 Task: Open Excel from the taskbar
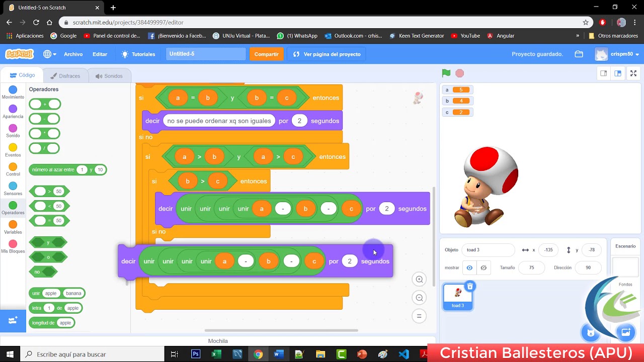(x=216, y=354)
